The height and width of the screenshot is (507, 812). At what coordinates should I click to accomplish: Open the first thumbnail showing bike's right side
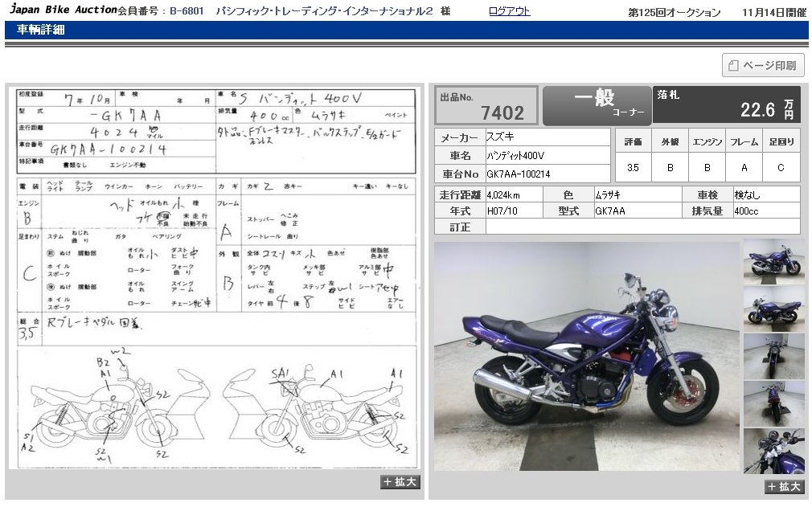(773, 262)
